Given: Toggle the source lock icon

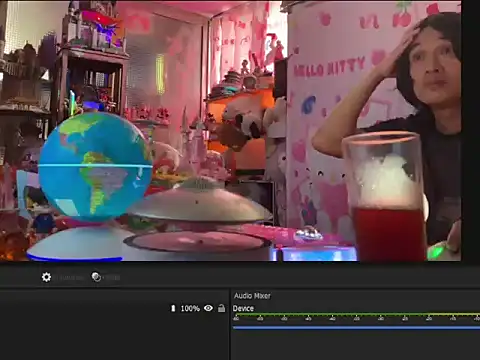Looking at the screenshot, I should [x=221, y=308].
